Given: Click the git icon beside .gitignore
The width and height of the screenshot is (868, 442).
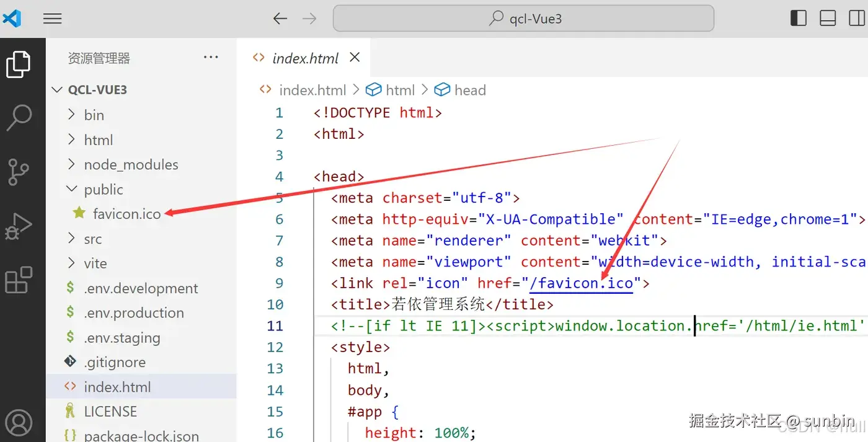Looking at the screenshot, I should [70, 361].
